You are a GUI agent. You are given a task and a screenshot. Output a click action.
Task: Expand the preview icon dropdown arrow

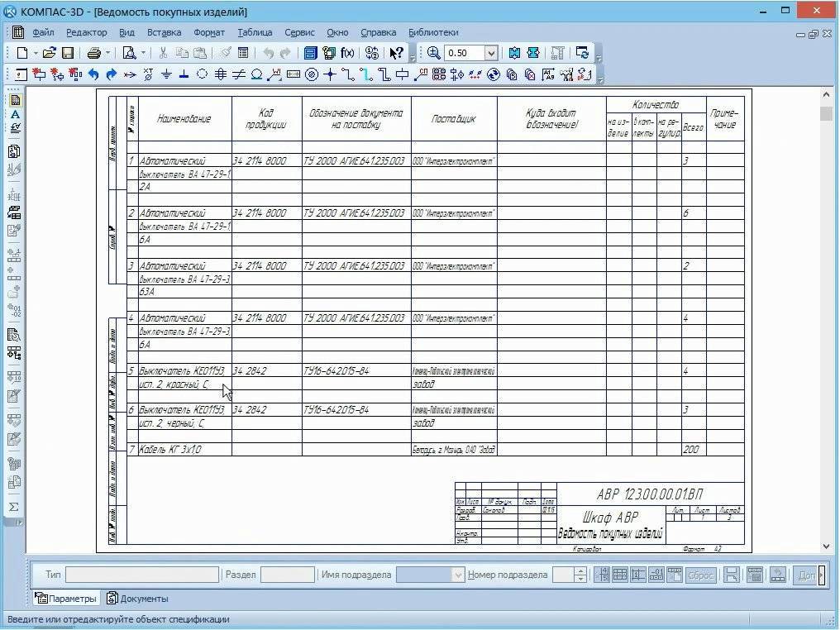pyautogui.click(x=143, y=53)
